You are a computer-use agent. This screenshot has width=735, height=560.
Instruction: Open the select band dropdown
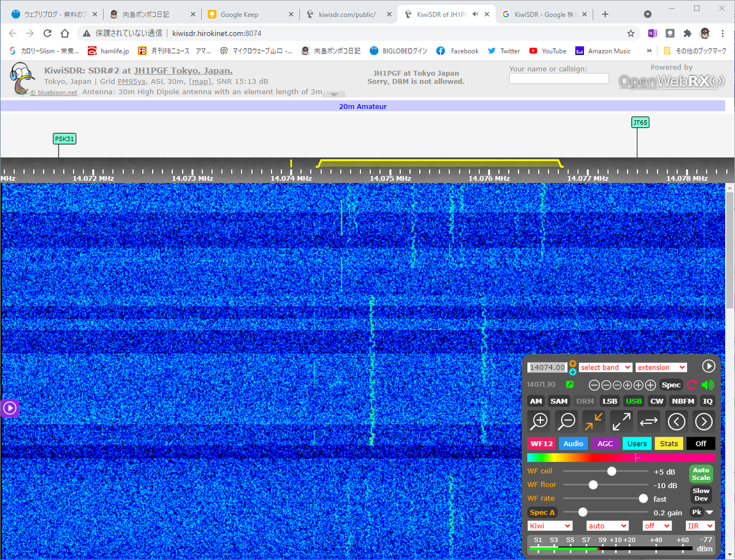(605, 367)
